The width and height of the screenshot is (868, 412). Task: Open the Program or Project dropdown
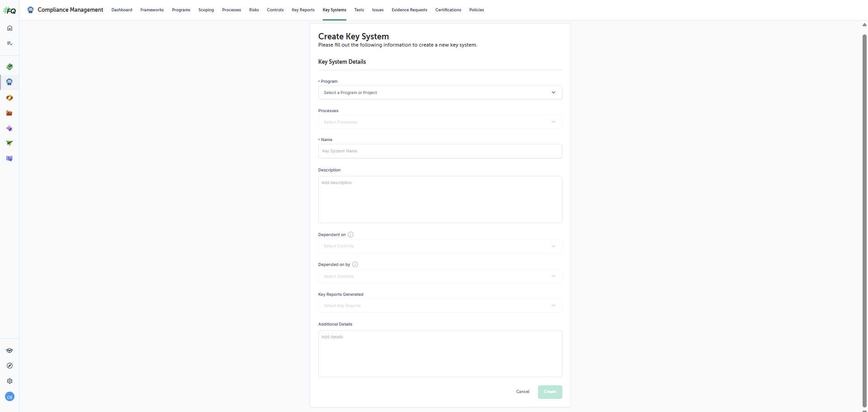pyautogui.click(x=439, y=93)
